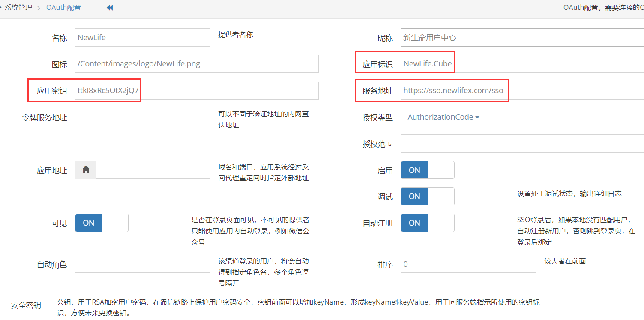This screenshot has width=644, height=320.
Task: Disable the 调试 debug switch
Action: click(427, 196)
